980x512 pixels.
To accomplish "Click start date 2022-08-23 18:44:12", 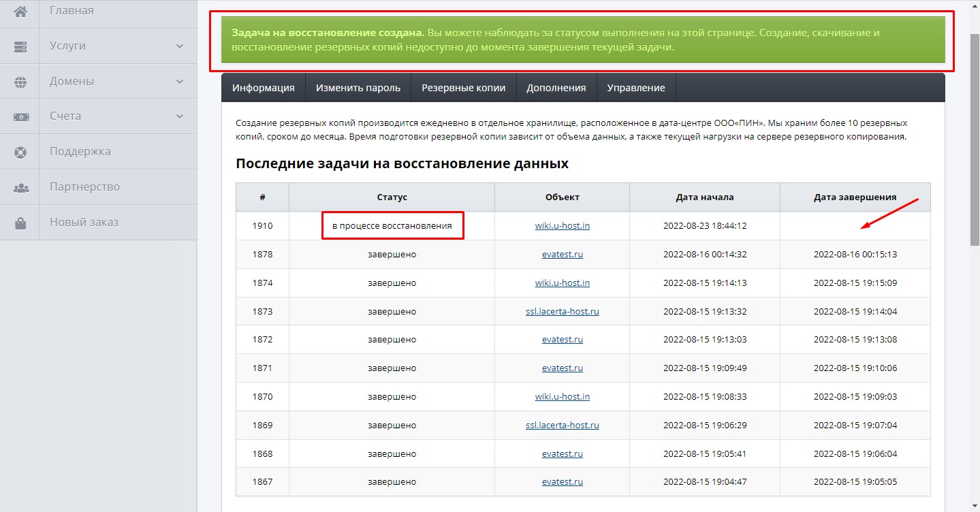I will [705, 226].
